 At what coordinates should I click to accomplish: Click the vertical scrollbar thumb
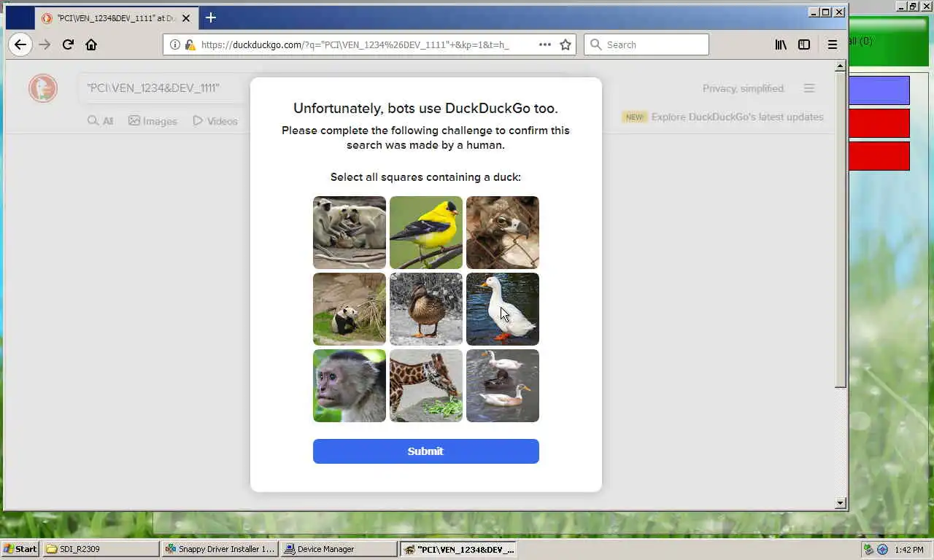click(x=840, y=230)
